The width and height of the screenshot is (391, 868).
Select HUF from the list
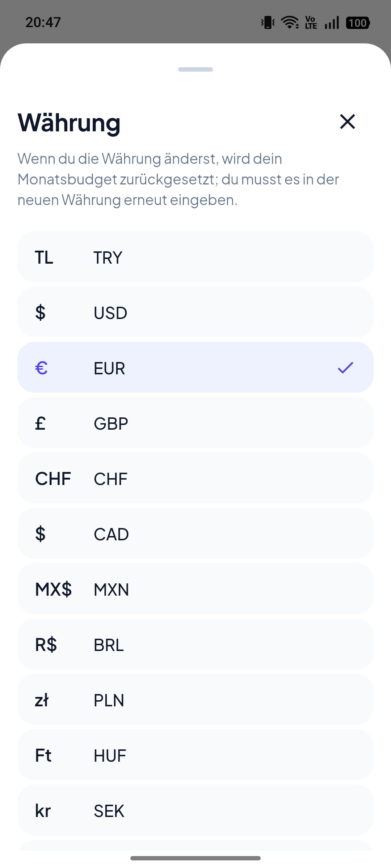tap(195, 755)
